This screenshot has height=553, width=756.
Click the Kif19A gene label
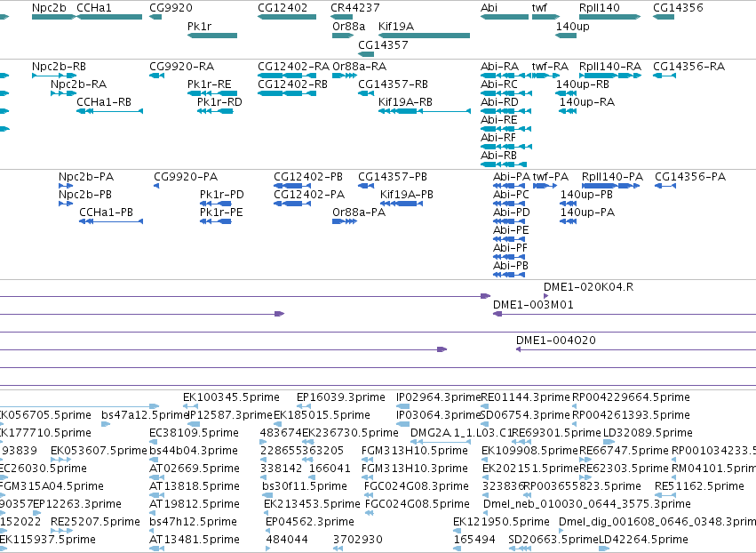396,27
